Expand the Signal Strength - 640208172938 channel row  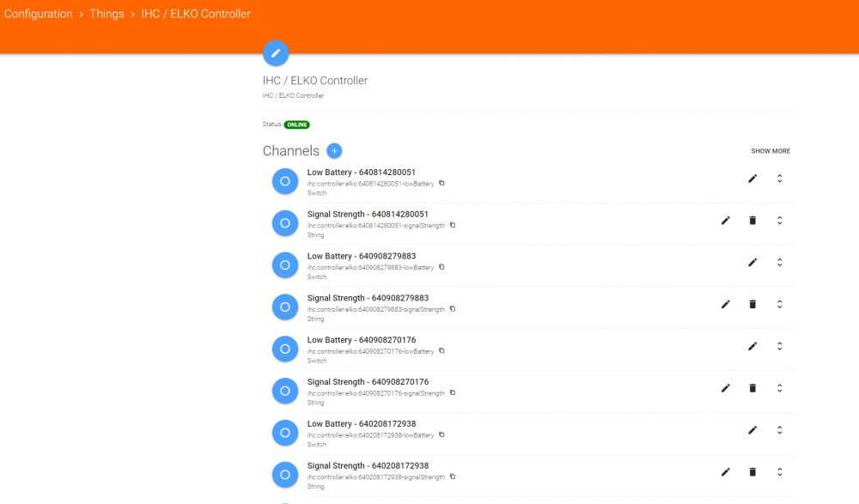(780, 471)
